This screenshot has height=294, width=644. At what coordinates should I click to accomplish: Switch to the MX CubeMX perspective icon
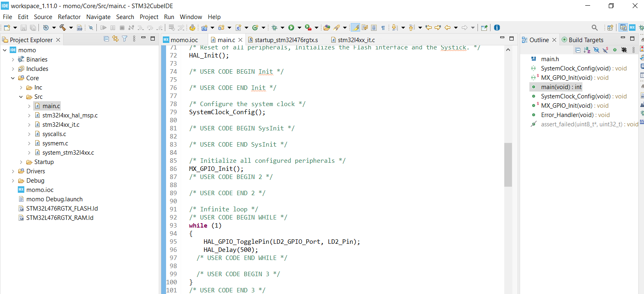pyautogui.click(x=632, y=28)
